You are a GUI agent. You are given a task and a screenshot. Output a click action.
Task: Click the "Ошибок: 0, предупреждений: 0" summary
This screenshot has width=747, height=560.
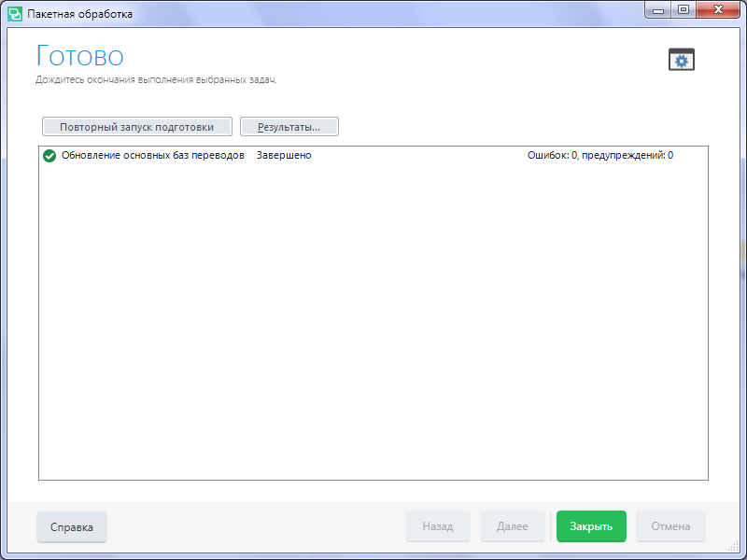click(599, 156)
